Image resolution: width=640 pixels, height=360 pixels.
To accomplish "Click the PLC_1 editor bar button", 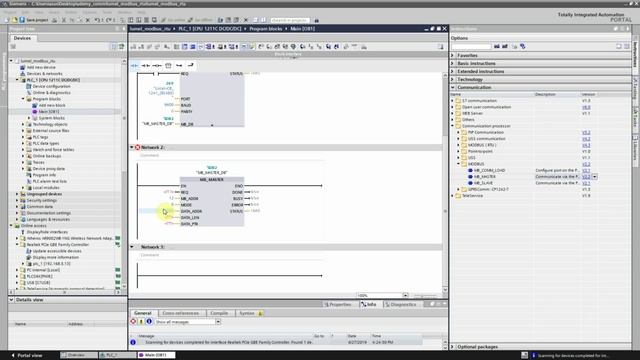I will click(x=118, y=356).
